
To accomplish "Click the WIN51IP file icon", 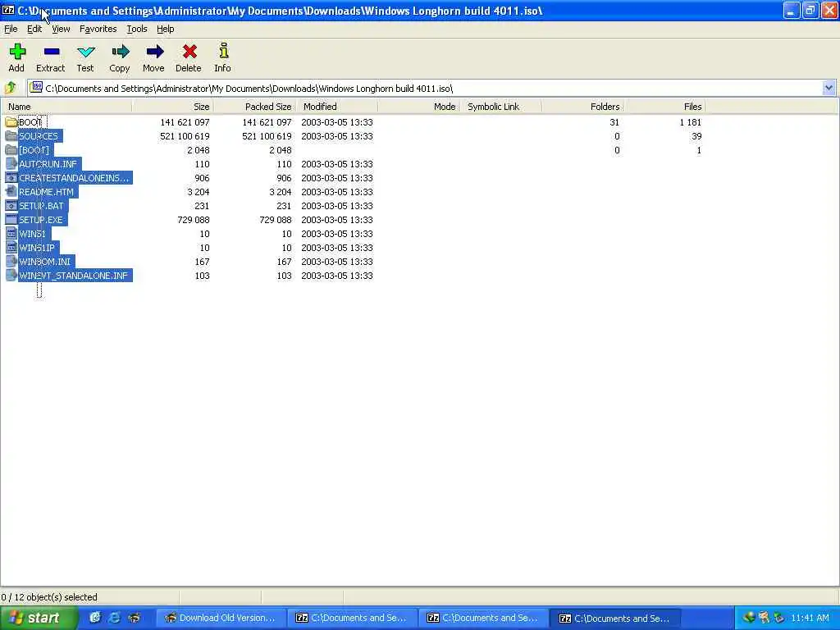I will [11, 248].
